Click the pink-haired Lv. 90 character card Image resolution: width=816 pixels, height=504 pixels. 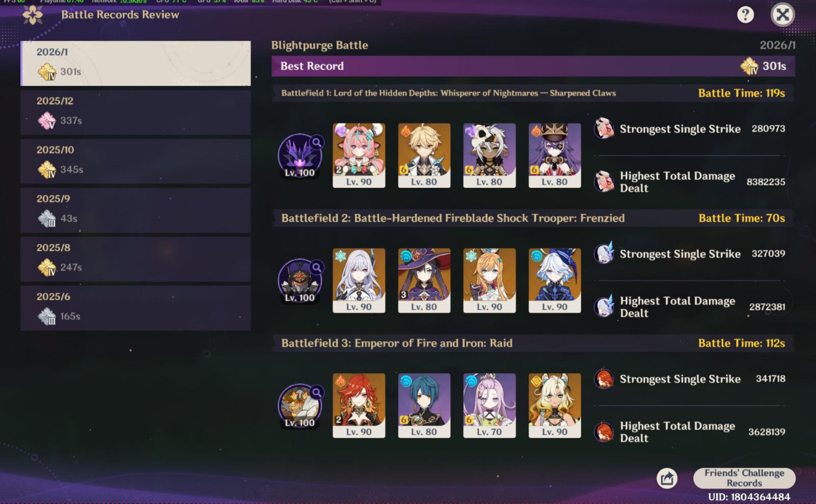pos(359,155)
